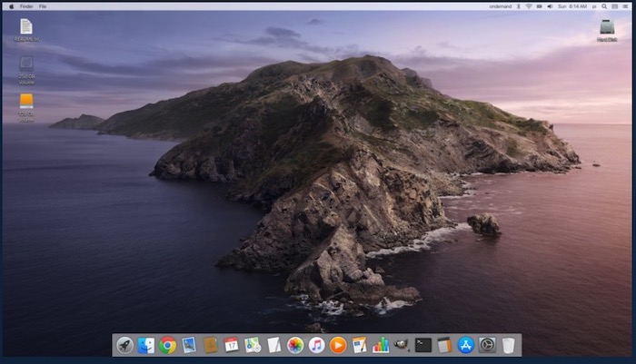Open the iTunes music note icon
Screen dimensions: 636x364
click(317, 345)
